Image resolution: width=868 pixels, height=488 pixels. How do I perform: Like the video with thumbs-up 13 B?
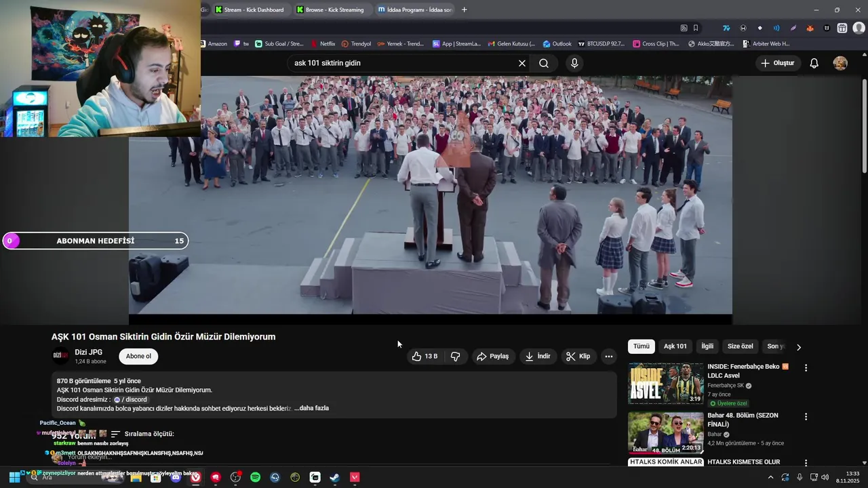click(425, 357)
